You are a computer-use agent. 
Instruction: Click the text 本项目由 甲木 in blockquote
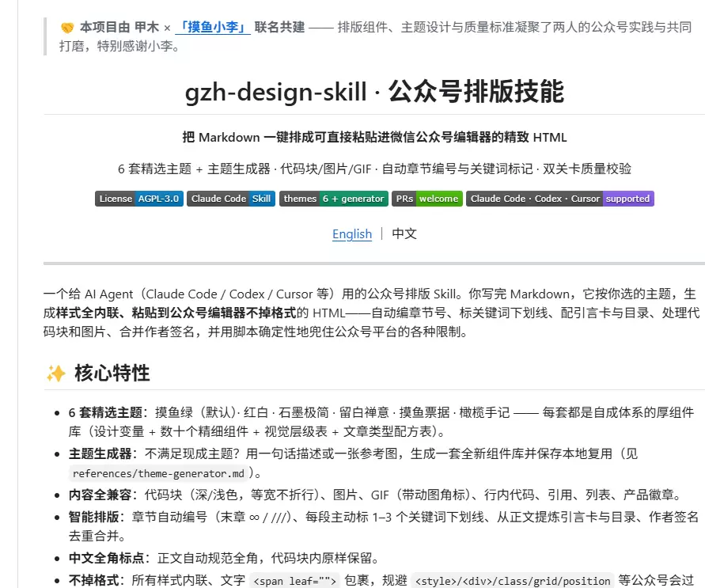pyautogui.click(x=119, y=27)
